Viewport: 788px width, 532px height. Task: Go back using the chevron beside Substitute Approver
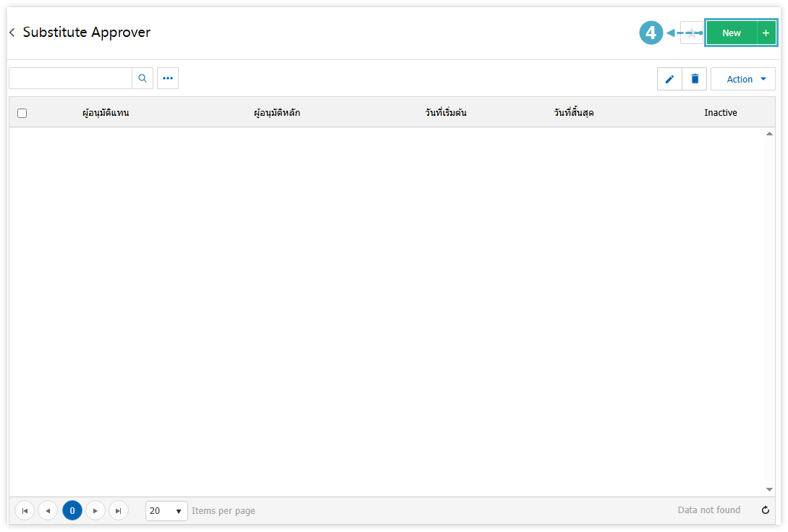click(12, 33)
